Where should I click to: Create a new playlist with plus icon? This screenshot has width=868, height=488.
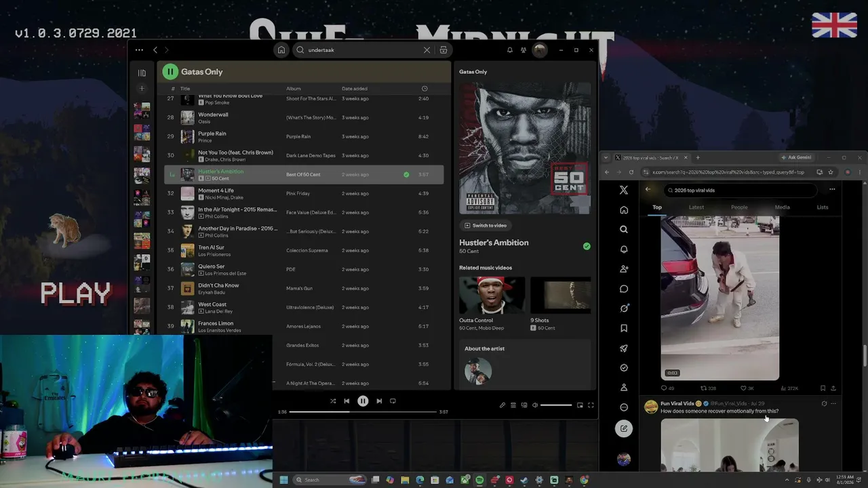(142, 89)
